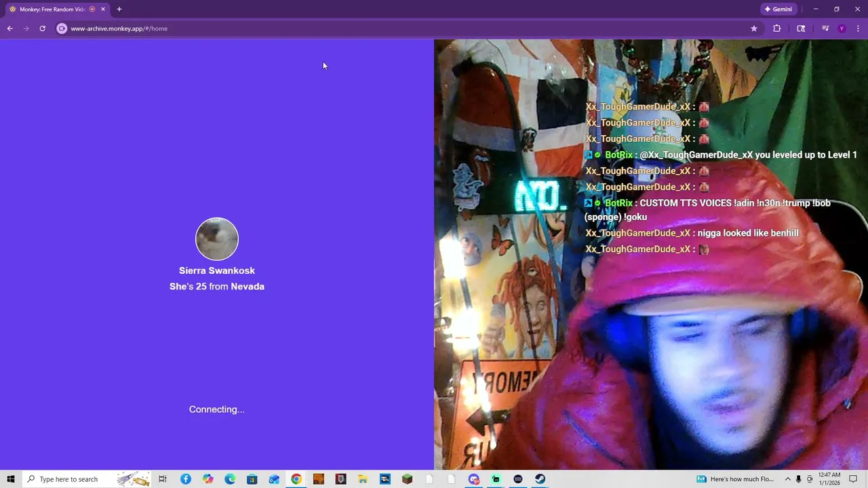Open a new browser tab
The image size is (868, 488).
click(119, 9)
